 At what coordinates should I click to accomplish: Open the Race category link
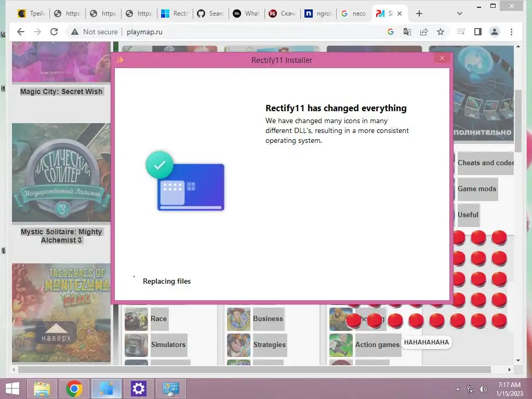coord(159,319)
